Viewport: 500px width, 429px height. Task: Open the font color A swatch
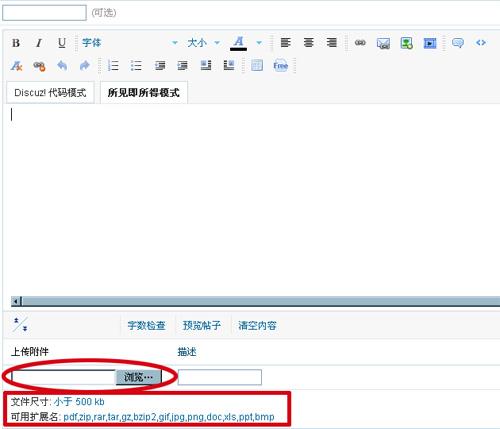tap(238, 43)
